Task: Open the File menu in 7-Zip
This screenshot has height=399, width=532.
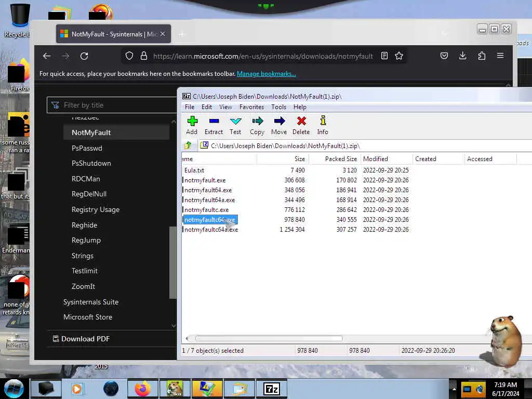Action: tap(190, 107)
